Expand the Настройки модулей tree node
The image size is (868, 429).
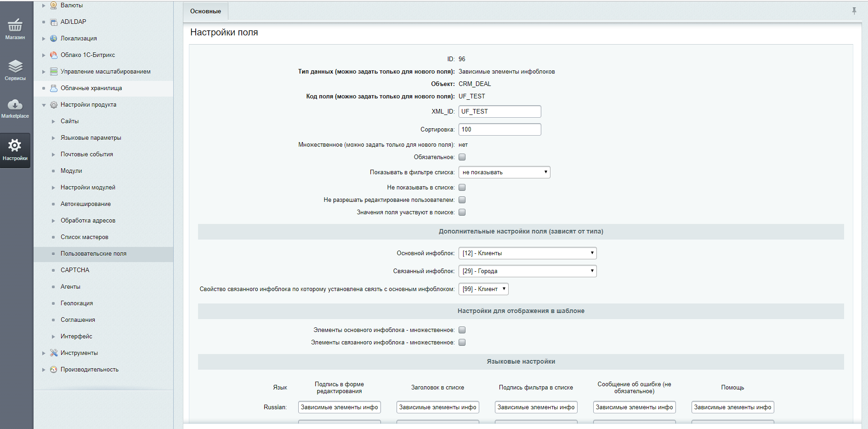[53, 188]
